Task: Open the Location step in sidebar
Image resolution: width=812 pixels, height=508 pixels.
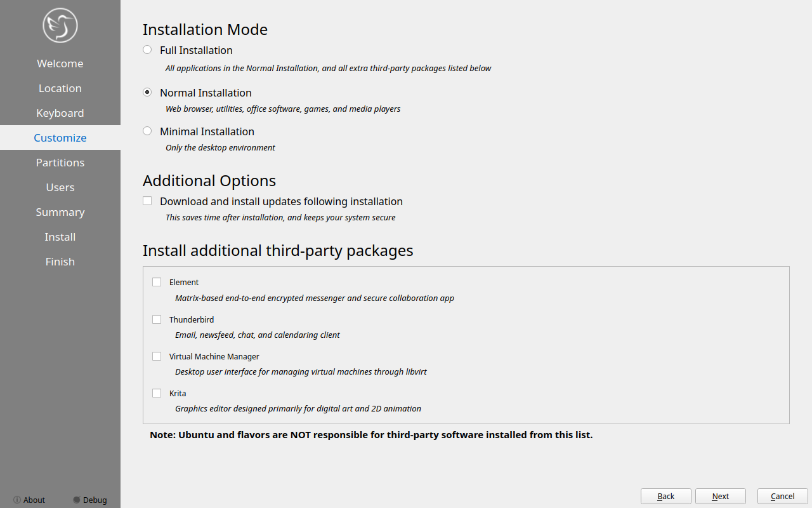Action: 60,88
